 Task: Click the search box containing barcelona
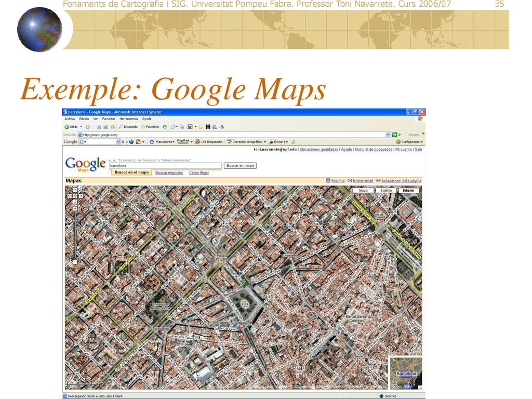(165, 166)
